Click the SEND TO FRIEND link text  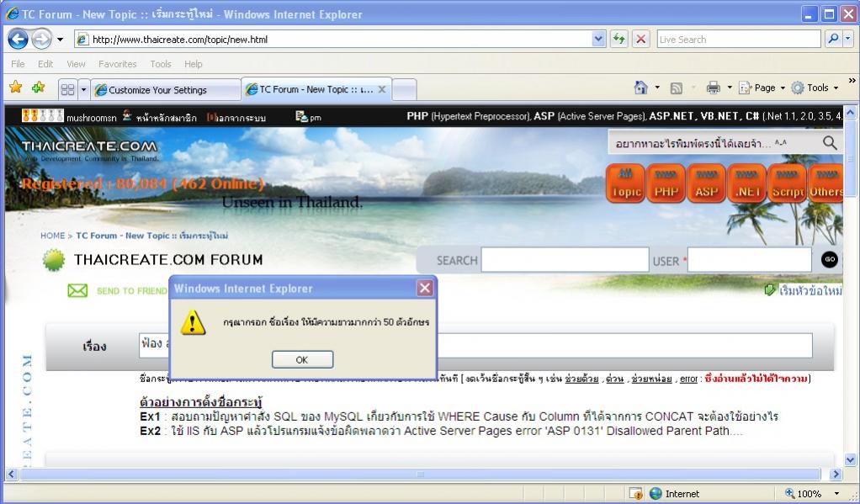point(131,290)
